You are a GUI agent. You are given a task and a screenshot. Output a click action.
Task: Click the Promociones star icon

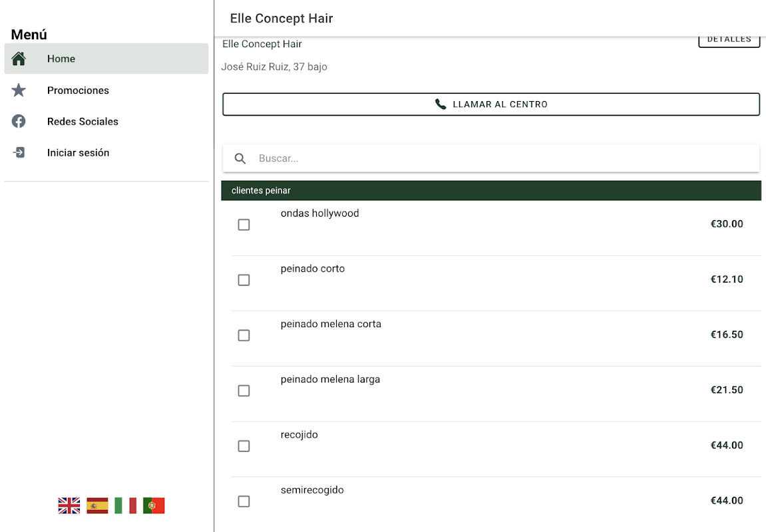pos(19,90)
